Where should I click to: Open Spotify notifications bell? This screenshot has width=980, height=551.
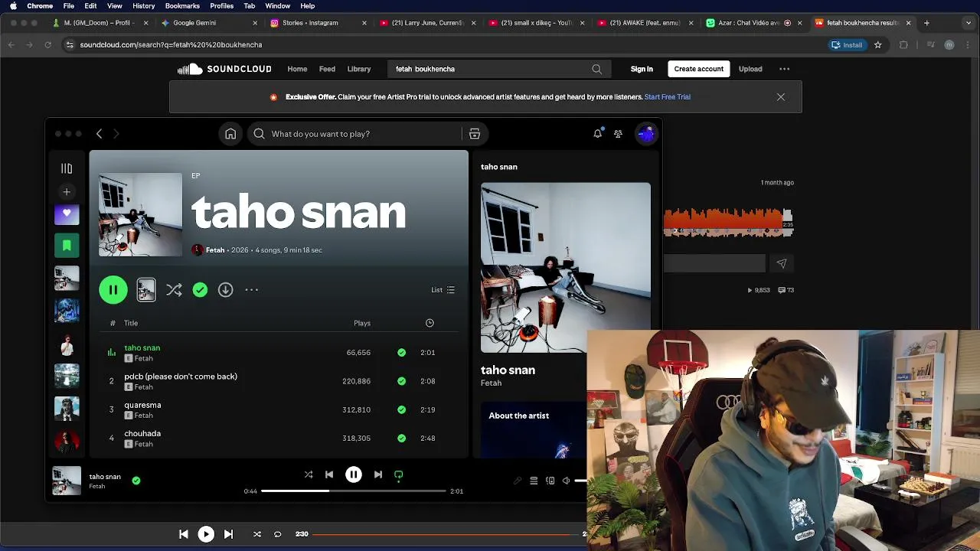click(x=598, y=134)
